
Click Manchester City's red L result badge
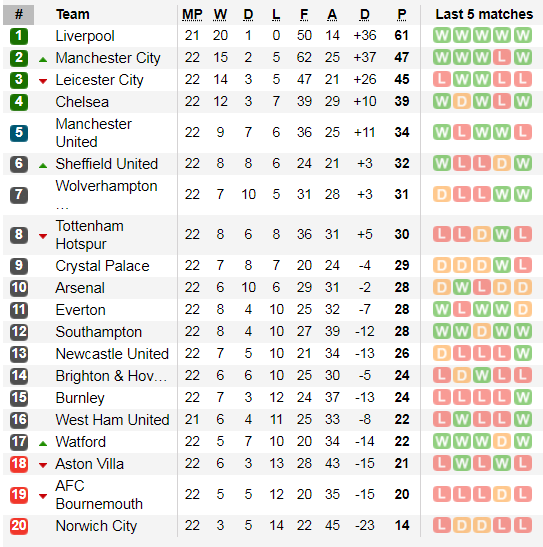click(x=502, y=58)
